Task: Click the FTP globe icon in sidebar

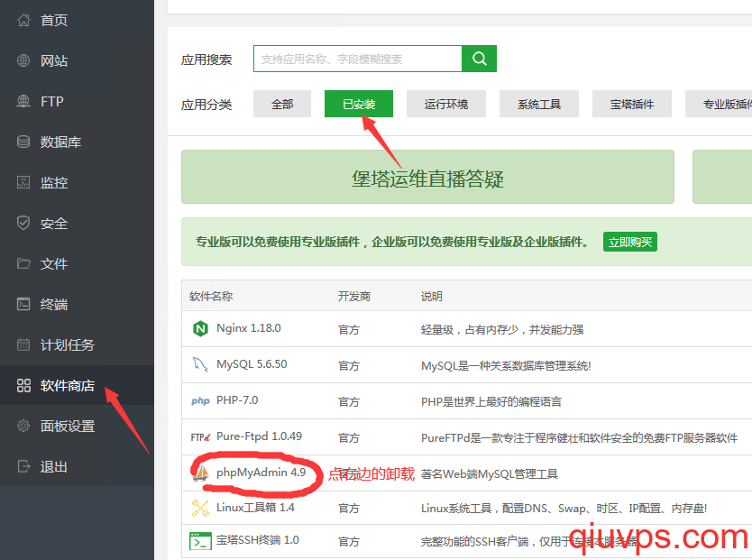Action: (x=23, y=101)
